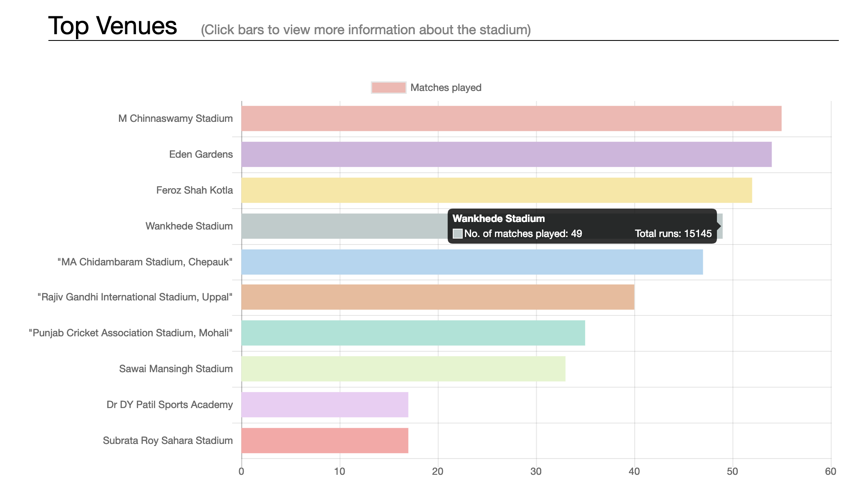This screenshot has height=504, width=858.
Task: Click the Matches played legend text
Action: coord(446,88)
